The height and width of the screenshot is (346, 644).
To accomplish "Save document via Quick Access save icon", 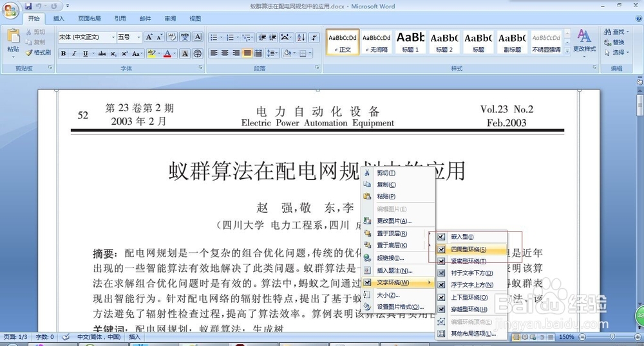I will coord(28,6).
